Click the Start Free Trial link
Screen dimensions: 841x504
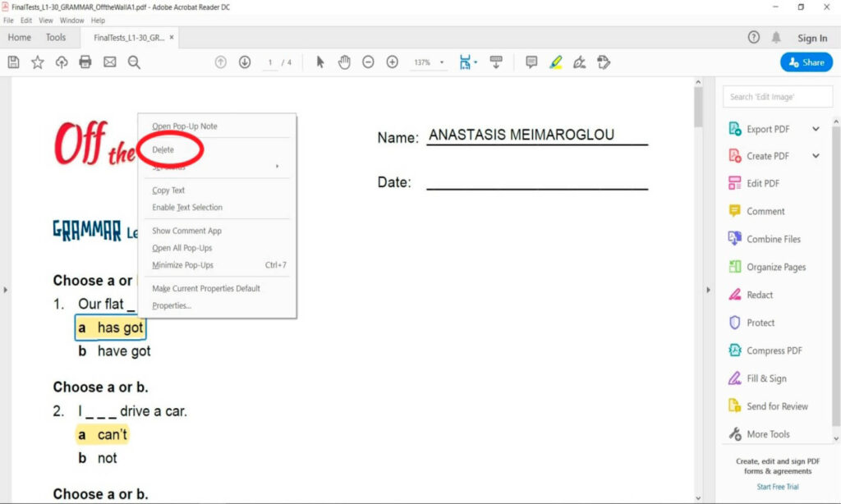point(777,487)
